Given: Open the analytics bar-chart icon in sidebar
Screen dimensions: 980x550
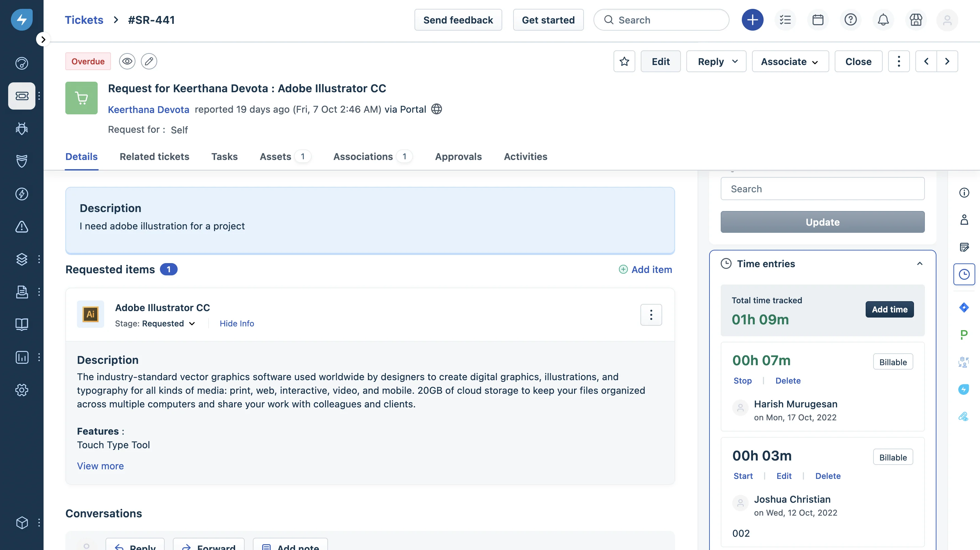Looking at the screenshot, I should [22, 357].
